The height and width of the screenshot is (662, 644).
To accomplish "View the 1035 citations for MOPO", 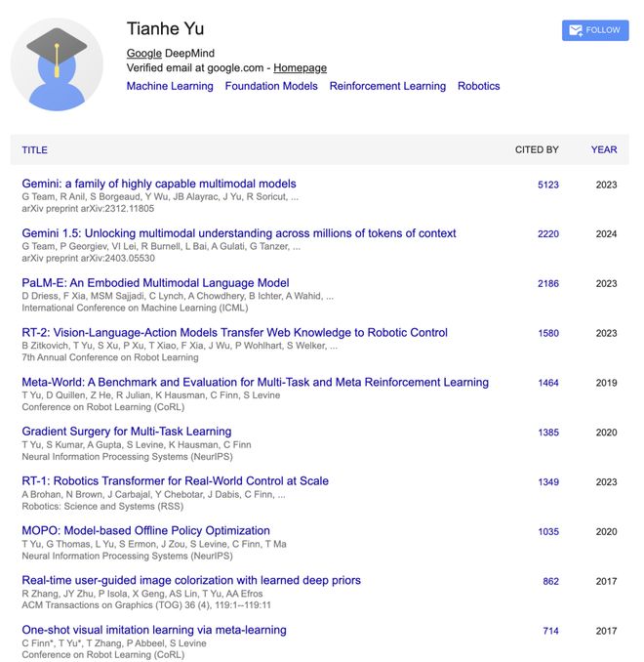I will (x=548, y=532).
